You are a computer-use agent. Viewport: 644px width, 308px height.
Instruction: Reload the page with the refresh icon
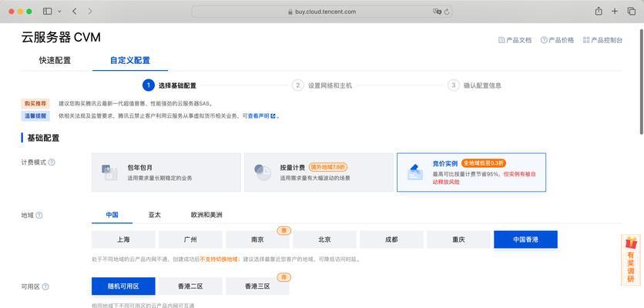pyautogui.click(x=447, y=12)
